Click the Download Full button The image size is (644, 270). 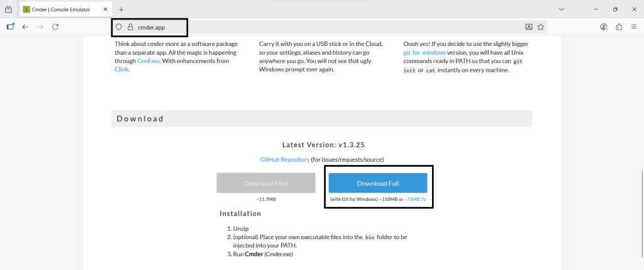pos(378,183)
